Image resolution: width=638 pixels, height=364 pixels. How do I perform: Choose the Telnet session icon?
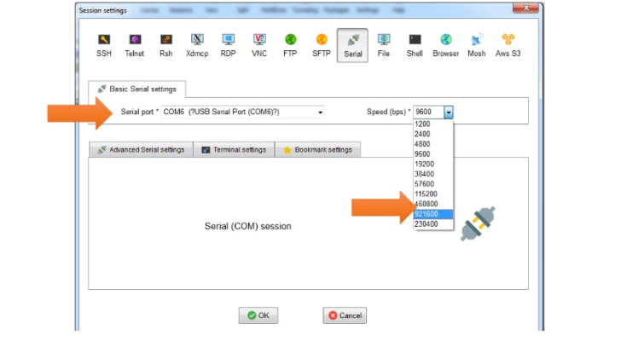134,45
